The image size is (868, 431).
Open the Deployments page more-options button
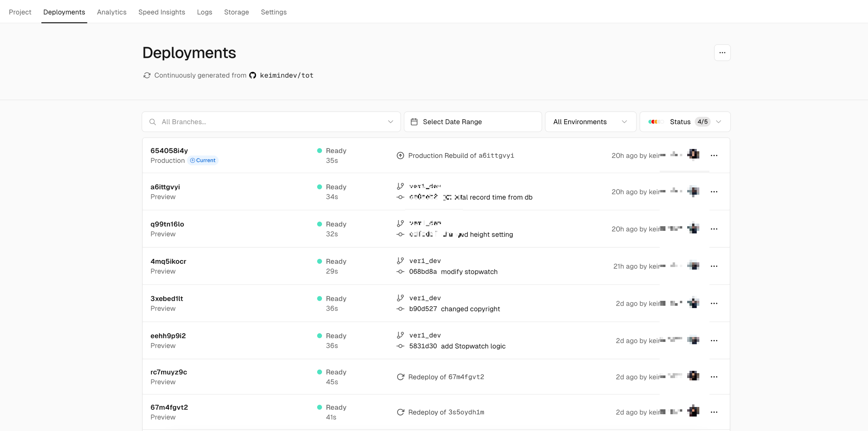coord(722,53)
